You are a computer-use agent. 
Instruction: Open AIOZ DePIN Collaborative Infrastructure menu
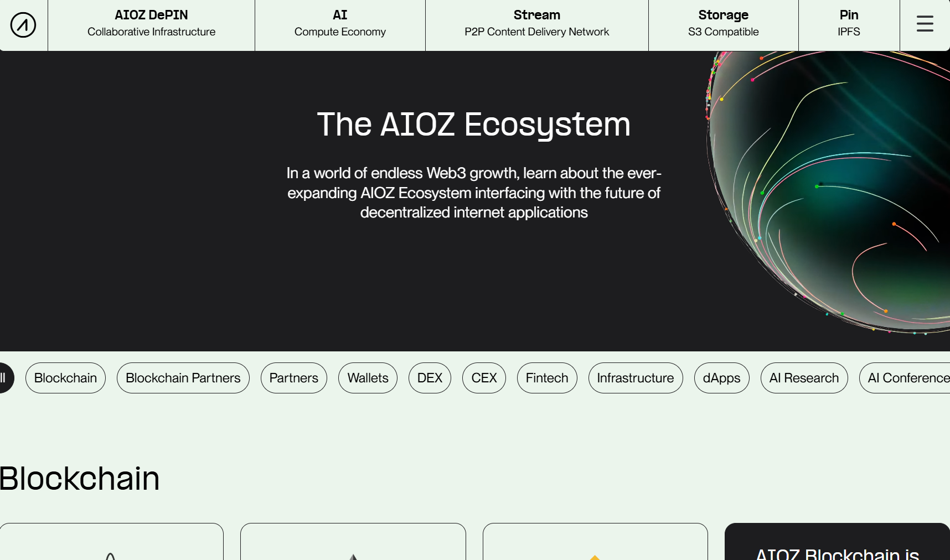[x=151, y=23]
